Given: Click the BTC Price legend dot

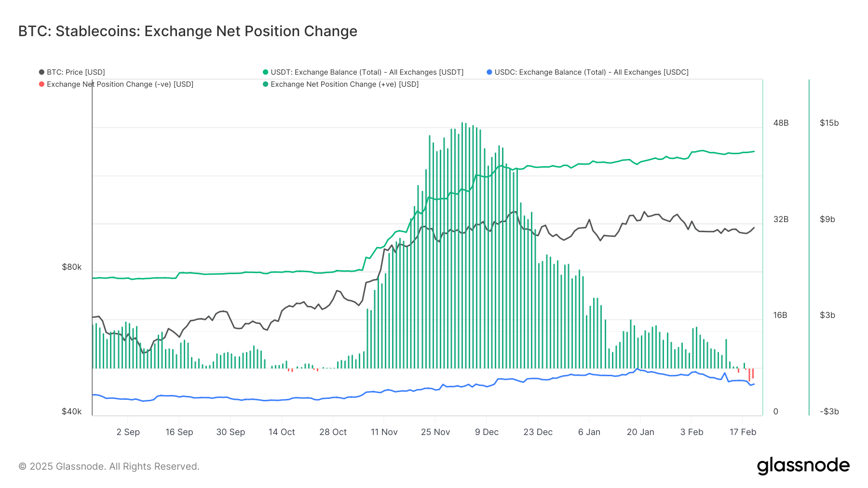Looking at the screenshot, I should (42, 72).
